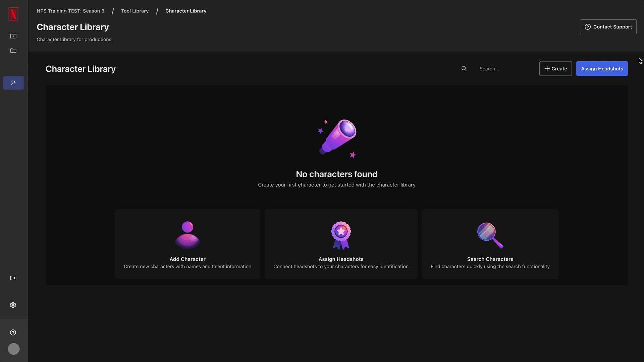Open the user avatar profile circle
The image size is (644, 362).
(x=14, y=349)
